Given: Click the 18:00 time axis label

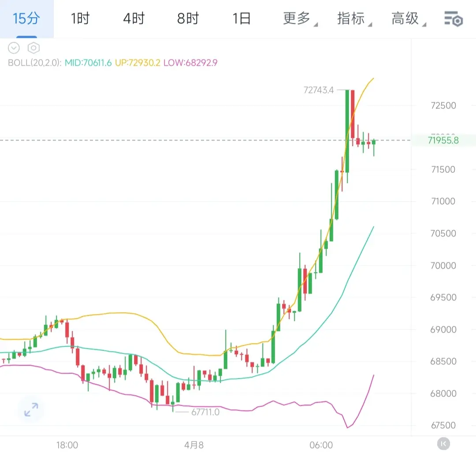Looking at the screenshot, I should click(67, 445).
